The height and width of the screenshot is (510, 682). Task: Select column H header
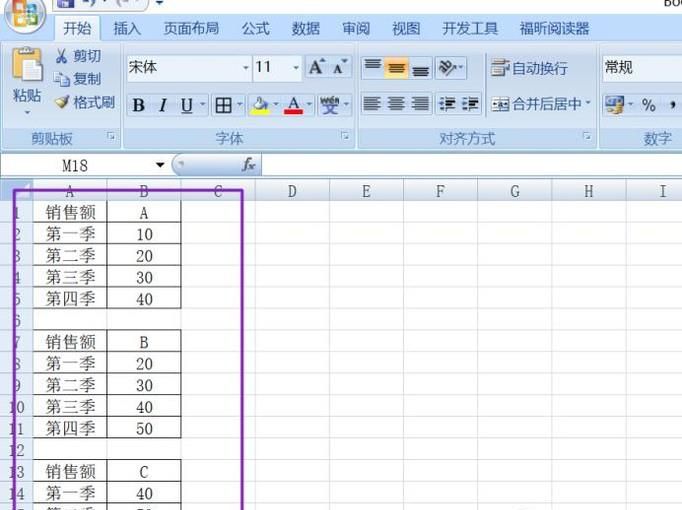[x=589, y=191]
